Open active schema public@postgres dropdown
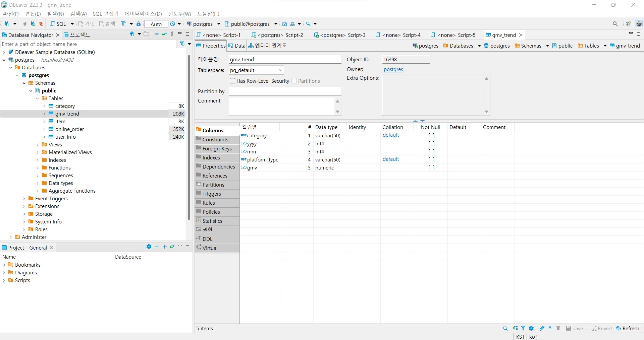The height and width of the screenshot is (340, 644). click(x=276, y=24)
